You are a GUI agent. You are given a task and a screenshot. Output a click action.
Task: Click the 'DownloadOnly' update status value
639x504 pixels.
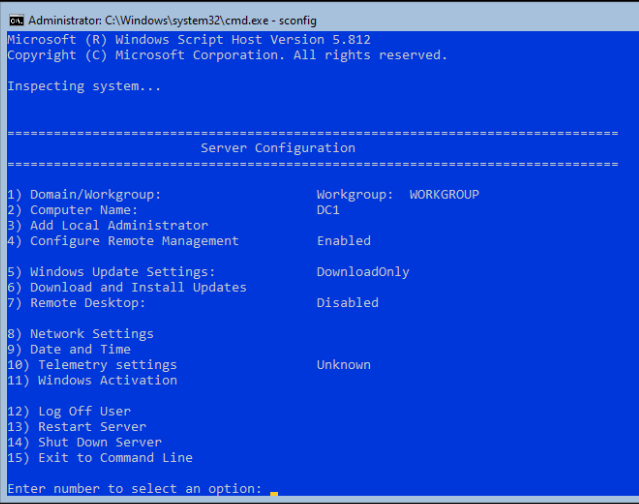point(363,272)
